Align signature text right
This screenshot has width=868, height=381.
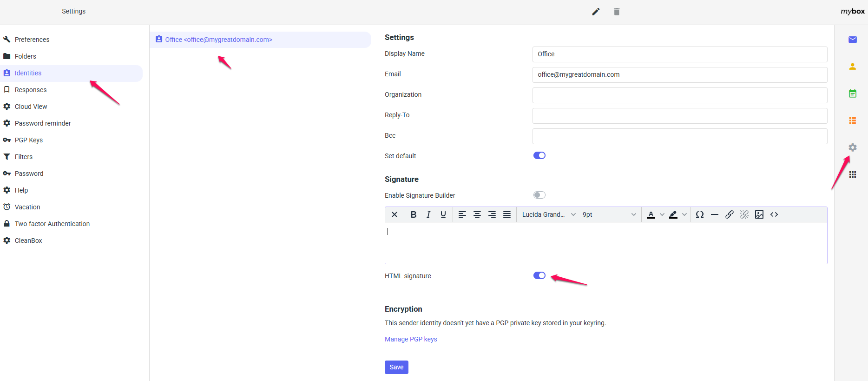492,214
